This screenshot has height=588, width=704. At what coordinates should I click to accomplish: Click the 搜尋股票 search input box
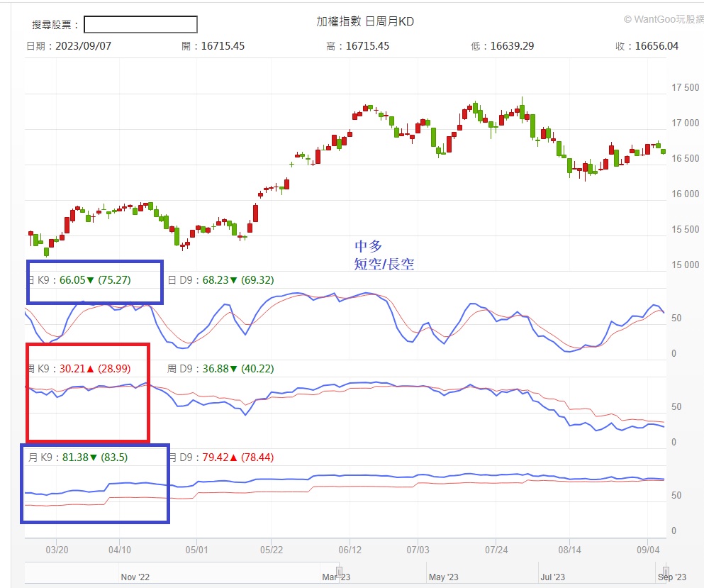(140, 25)
